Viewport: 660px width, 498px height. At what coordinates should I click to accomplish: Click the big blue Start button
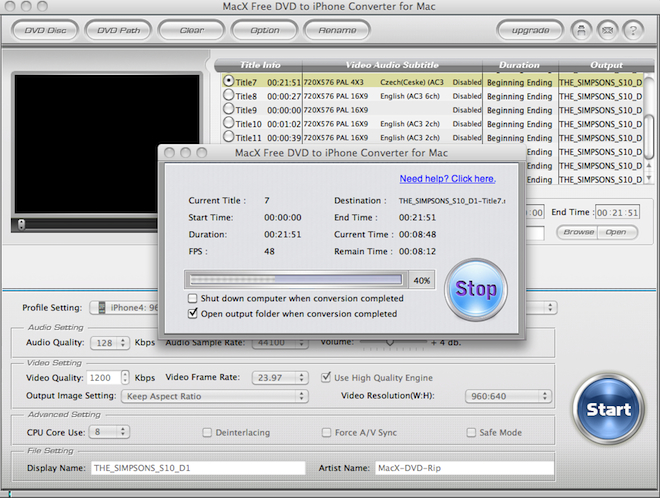point(608,409)
